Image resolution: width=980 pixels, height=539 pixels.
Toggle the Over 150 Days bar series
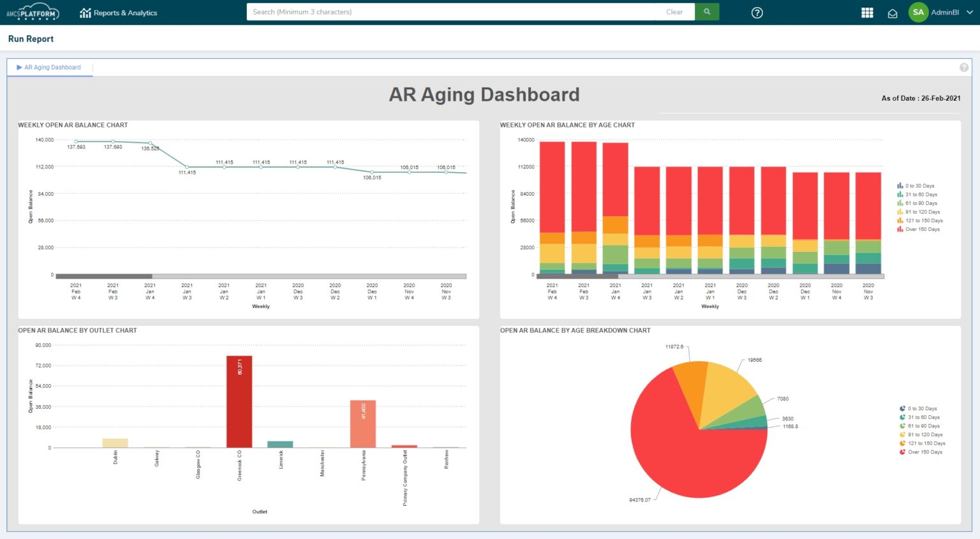pyautogui.click(x=919, y=229)
